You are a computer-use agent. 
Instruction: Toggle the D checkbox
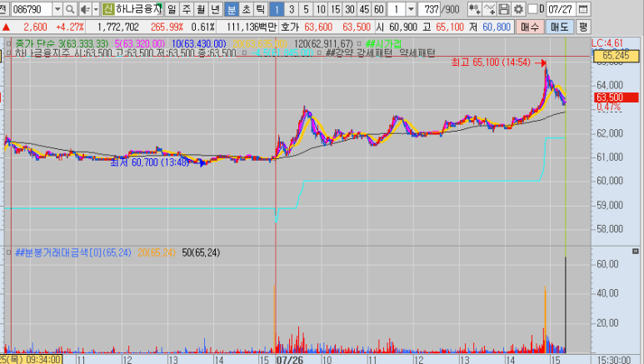[532, 8]
